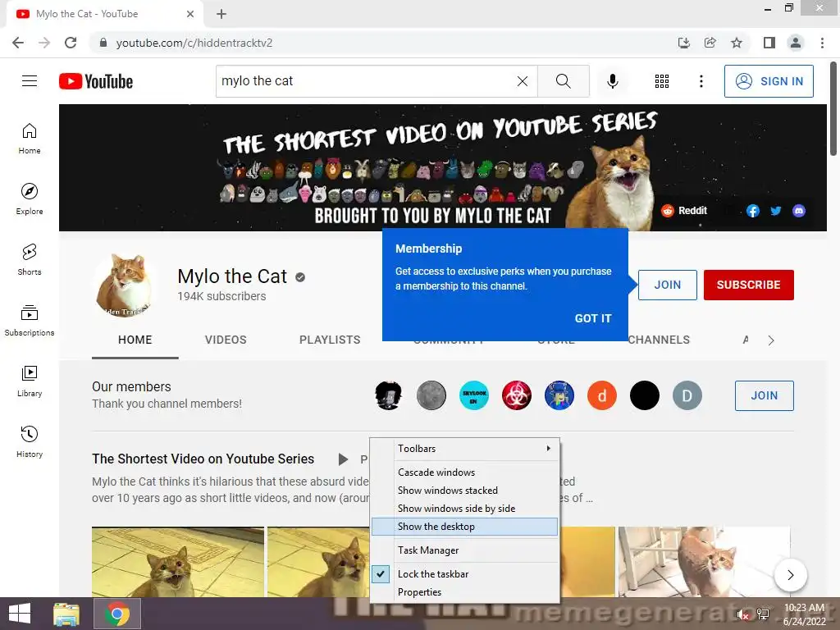Open the Chrome profile avatar

point(796,43)
